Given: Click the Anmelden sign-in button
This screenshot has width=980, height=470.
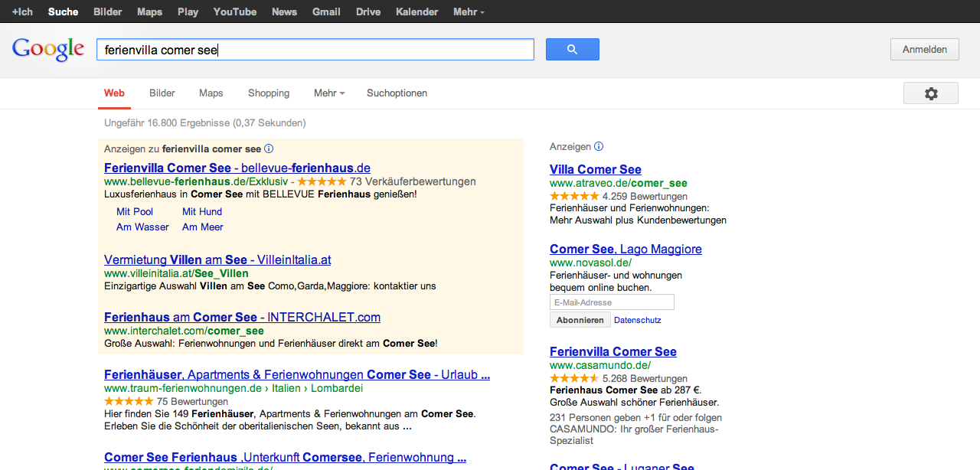Looking at the screenshot, I should tap(924, 50).
